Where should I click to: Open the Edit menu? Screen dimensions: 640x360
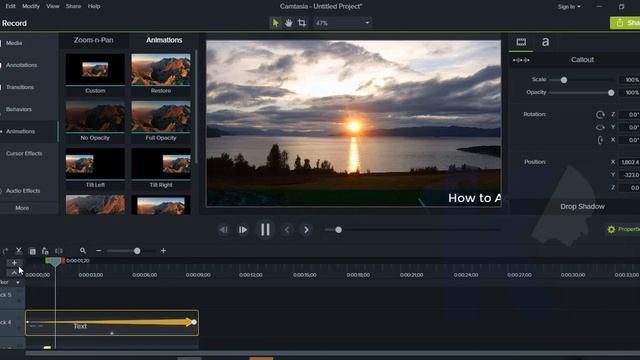[x=11, y=6]
